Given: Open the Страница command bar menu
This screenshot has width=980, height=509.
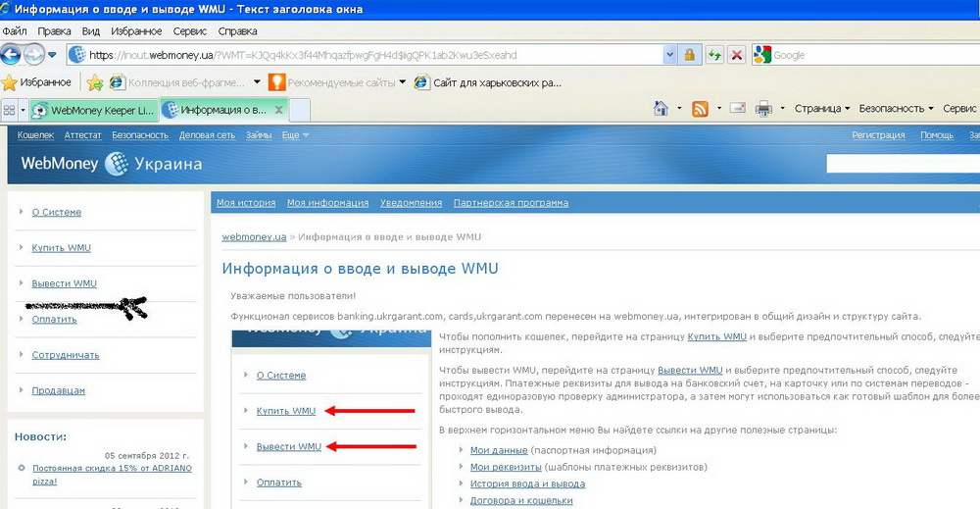Looking at the screenshot, I should (x=822, y=108).
